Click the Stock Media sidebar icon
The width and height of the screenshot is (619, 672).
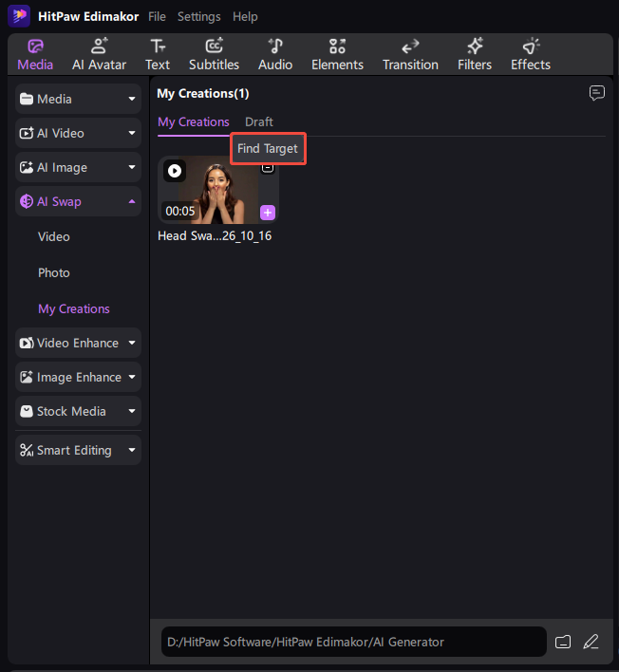pos(27,411)
